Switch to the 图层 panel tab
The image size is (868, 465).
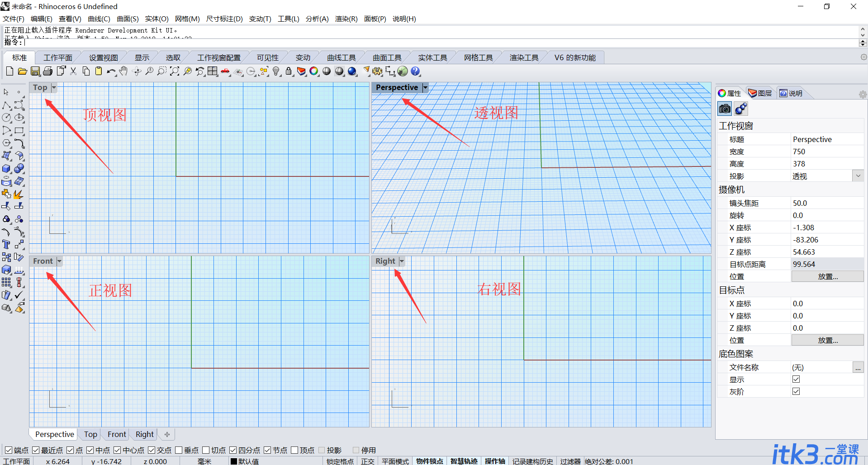tap(760, 93)
